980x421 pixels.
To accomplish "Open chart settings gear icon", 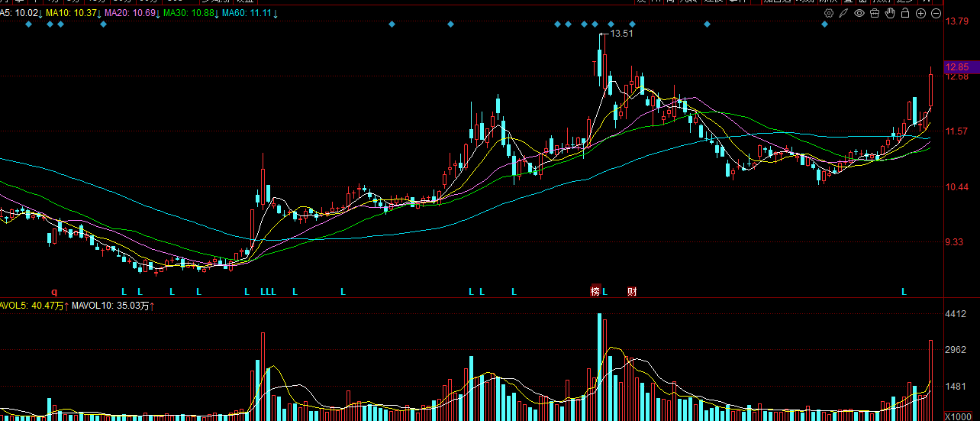I will point(829,13).
